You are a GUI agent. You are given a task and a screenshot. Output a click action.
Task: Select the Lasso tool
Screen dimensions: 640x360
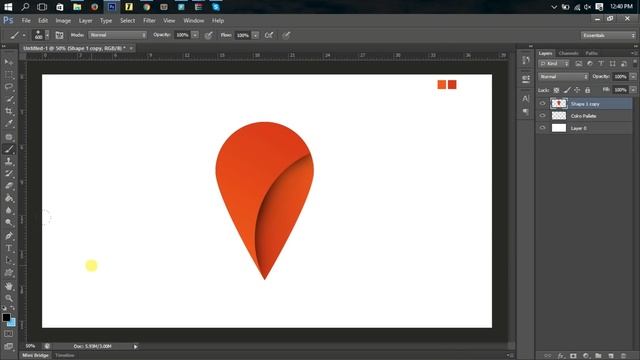[x=9, y=87]
